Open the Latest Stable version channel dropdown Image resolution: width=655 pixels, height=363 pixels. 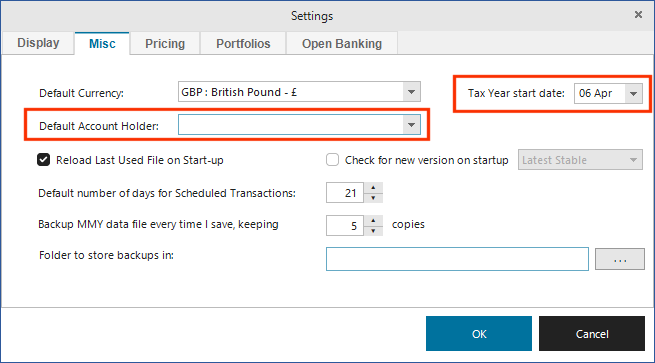(x=580, y=160)
